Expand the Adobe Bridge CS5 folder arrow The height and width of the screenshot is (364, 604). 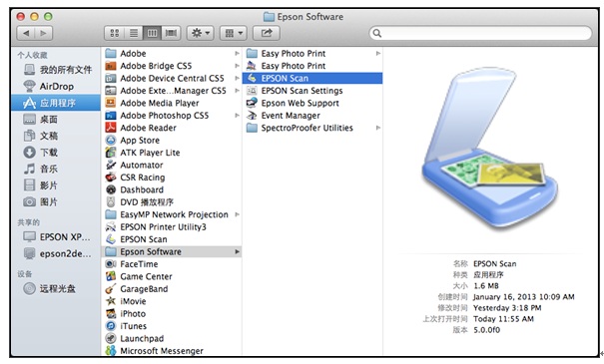pos(237,66)
